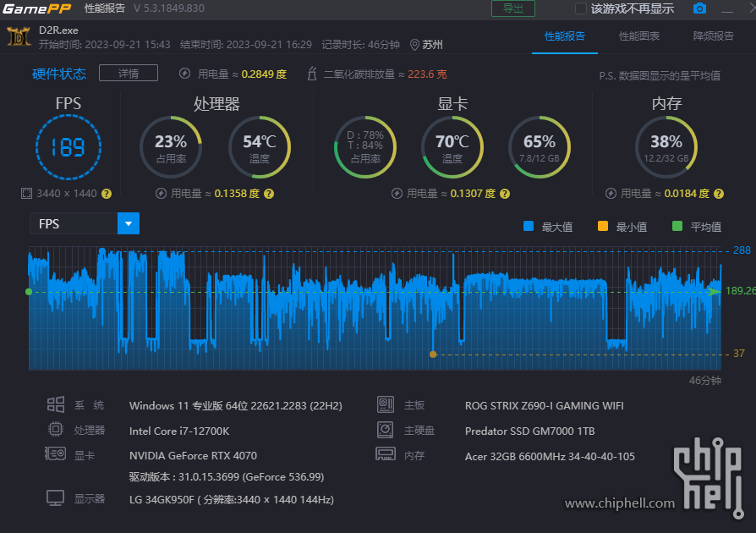Click the Intel Core i7-12700K text
This screenshot has height=533, width=756.
point(179,431)
